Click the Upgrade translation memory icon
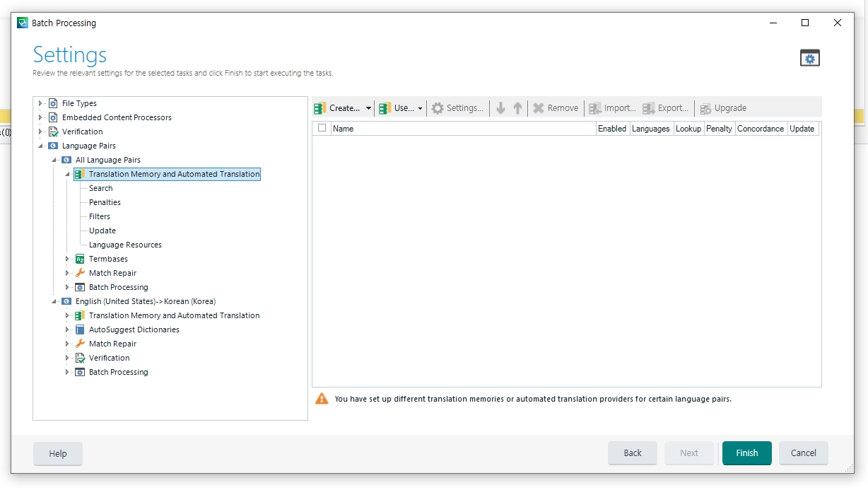Image resolution: width=868 pixels, height=490 pixels. click(x=705, y=108)
